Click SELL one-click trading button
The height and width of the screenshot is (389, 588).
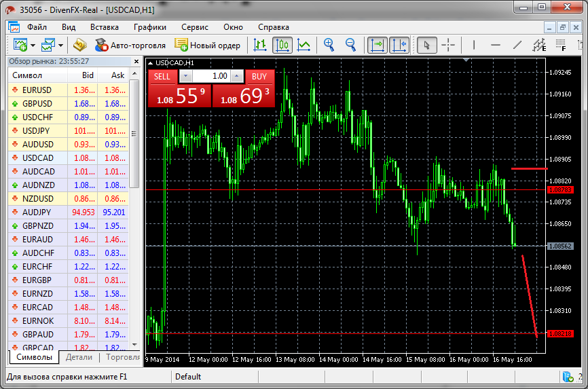[162, 77]
